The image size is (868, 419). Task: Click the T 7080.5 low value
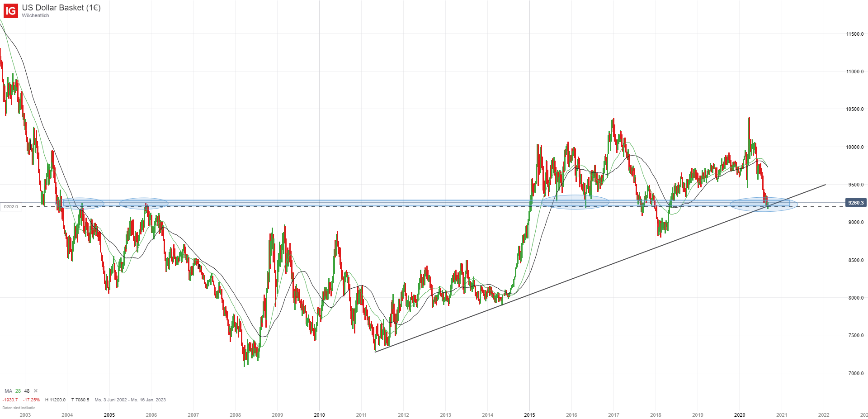80,400
